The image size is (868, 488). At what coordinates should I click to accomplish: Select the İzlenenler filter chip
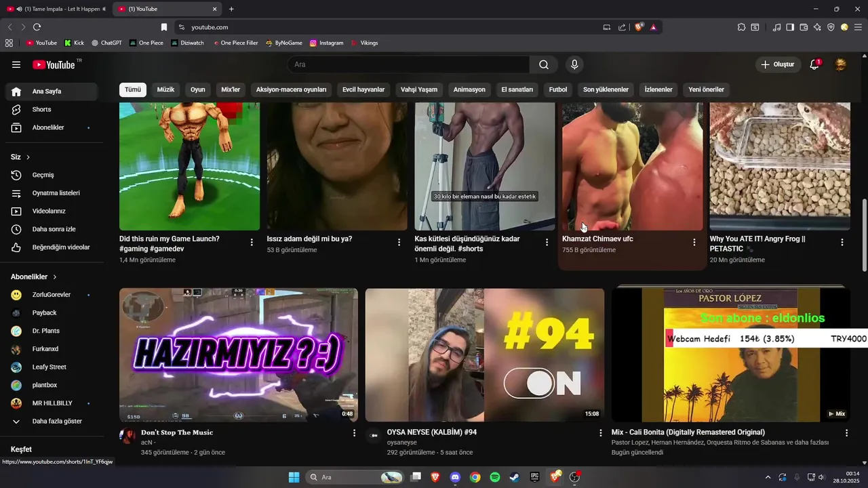point(658,89)
